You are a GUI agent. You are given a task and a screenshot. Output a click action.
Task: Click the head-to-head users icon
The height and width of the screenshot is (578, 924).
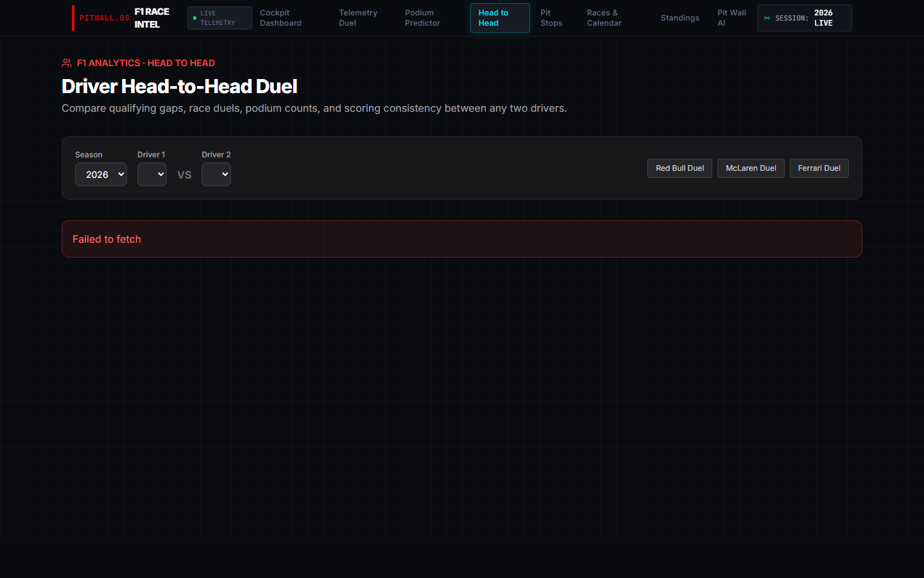coord(67,63)
